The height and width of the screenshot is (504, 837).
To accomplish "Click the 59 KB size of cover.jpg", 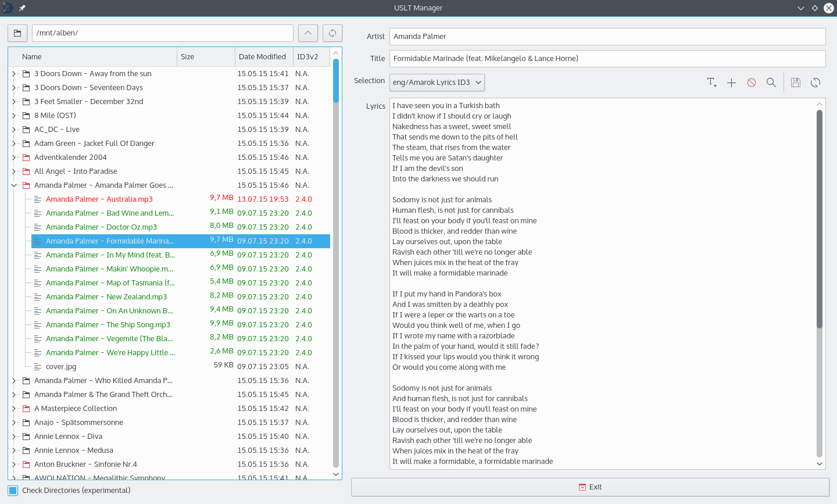I will tap(223, 365).
